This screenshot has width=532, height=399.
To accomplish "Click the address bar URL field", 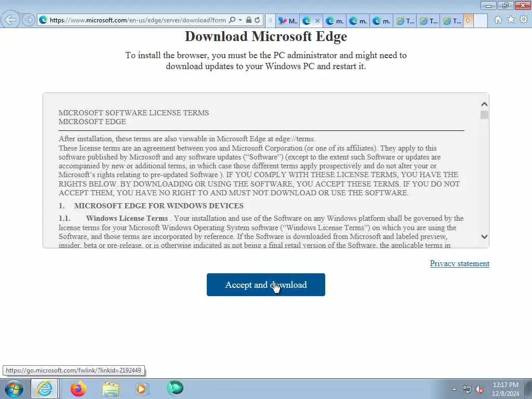I will 138,20.
